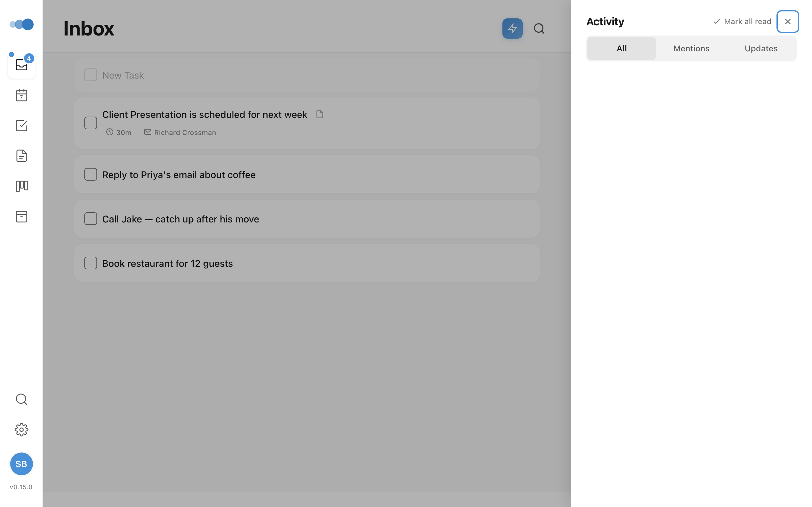The height and width of the screenshot is (507, 812).
Task: Open the Inbox from the sidebar
Action: [21, 65]
